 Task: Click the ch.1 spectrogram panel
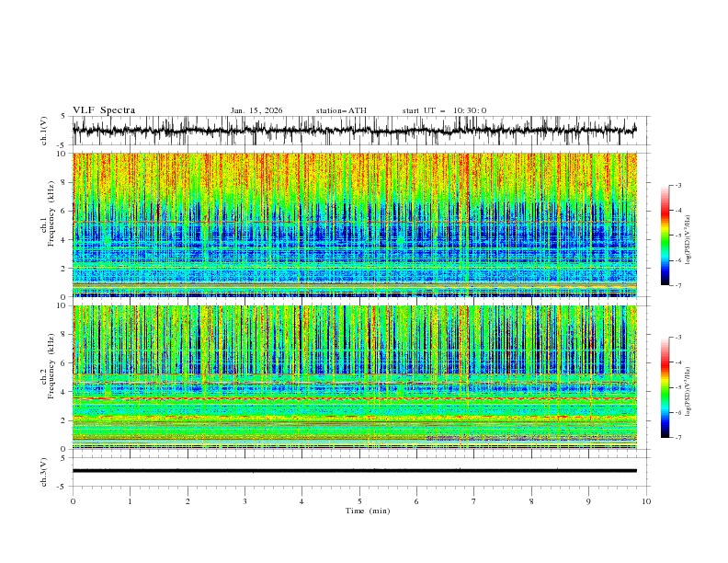355,224
